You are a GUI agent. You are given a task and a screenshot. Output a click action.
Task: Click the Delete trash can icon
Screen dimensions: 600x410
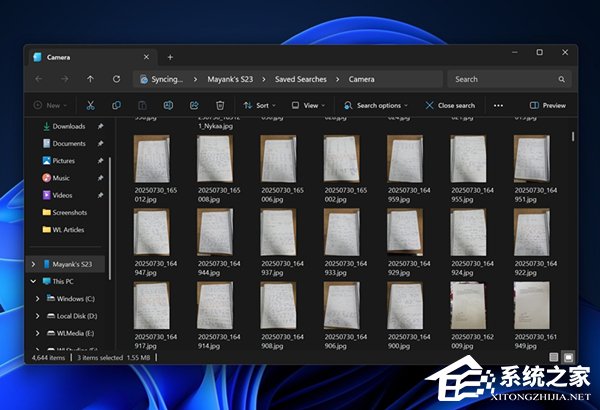[220, 105]
